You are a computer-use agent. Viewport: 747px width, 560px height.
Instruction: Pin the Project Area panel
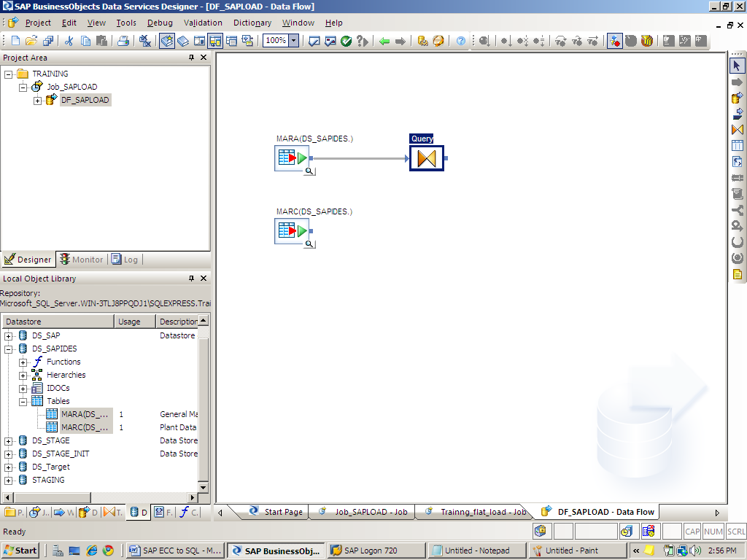tap(192, 57)
